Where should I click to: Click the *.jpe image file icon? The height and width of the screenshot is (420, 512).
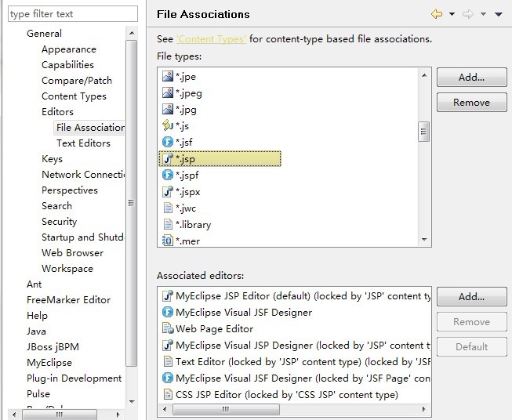[168, 76]
